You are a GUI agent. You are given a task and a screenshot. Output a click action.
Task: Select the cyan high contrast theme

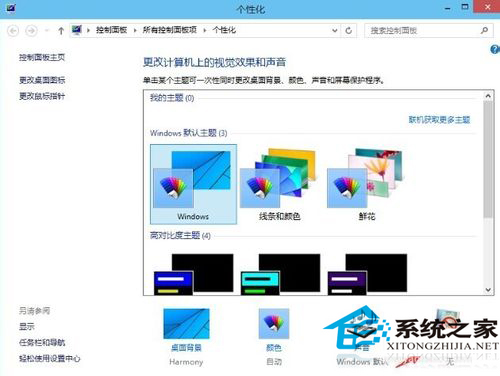tap(280, 274)
